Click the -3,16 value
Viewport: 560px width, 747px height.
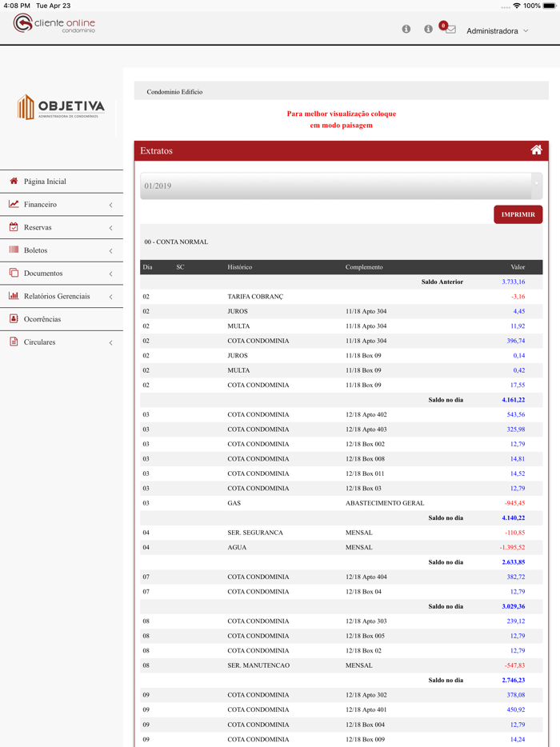[x=518, y=297]
